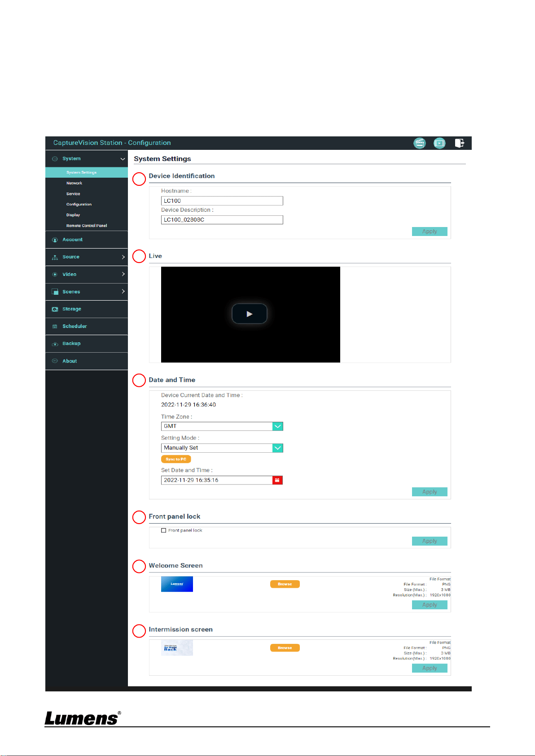Viewport: 535px width, 756px height.
Task: Click the Account user icon
Action: pyautogui.click(x=55, y=240)
